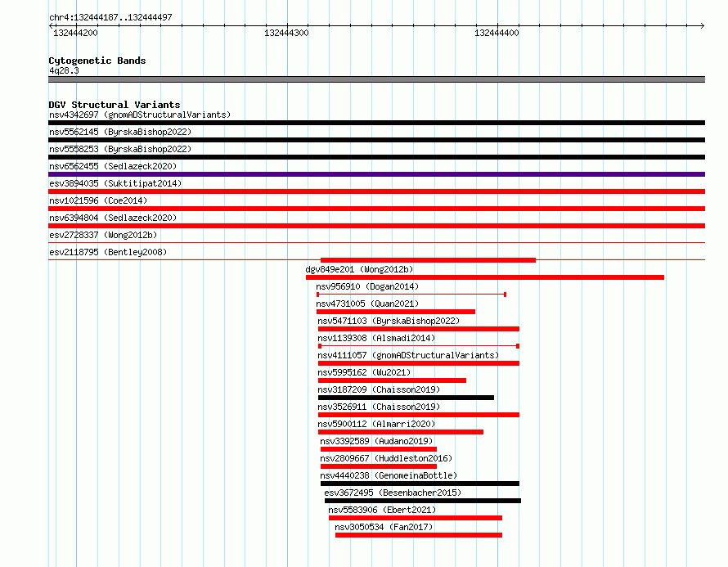Click the 132444300 ruler coordinate label
728x567 pixels.
[286, 33]
